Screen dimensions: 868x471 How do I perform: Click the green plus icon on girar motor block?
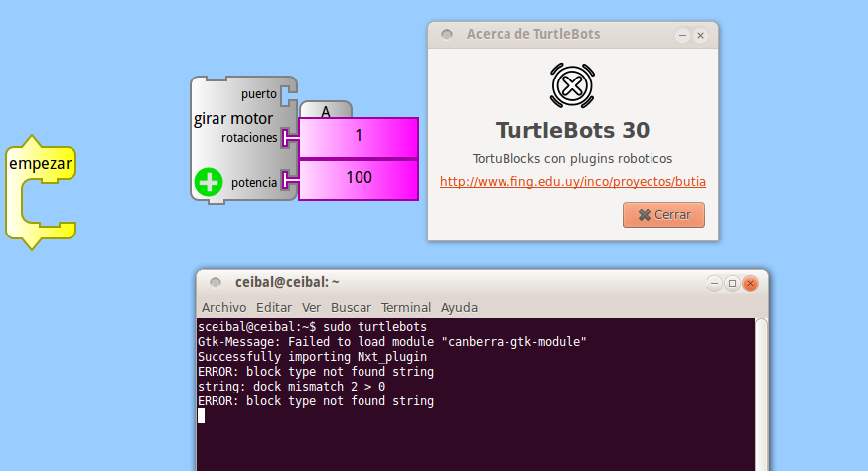coord(209,182)
